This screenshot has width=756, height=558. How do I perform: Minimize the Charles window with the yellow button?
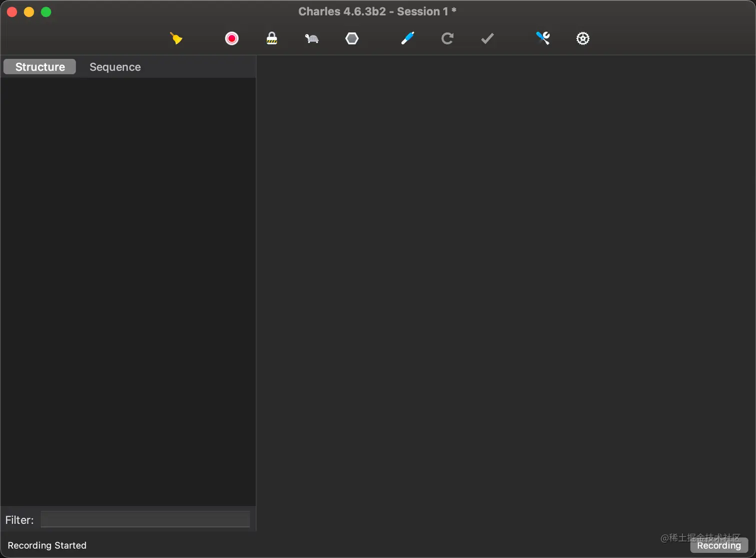29,12
